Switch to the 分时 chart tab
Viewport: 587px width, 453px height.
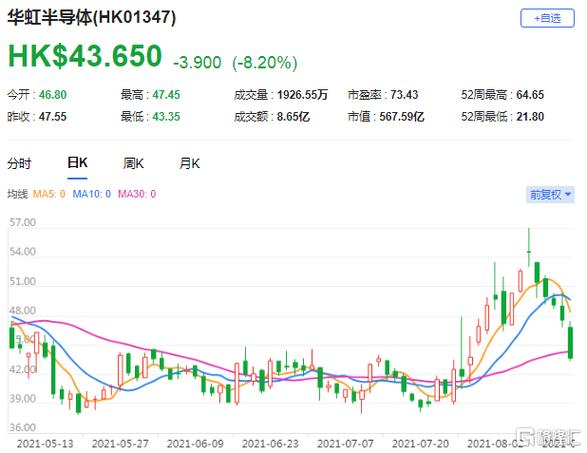coord(19,164)
